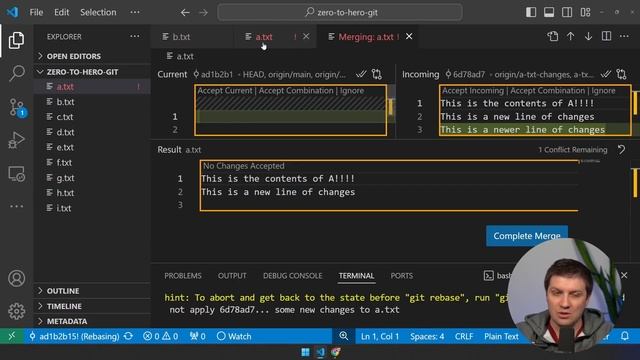The height and width of the screenshot is (360, 640).
Task: Close the Merging: a.txt tab
Action: pyautogui.click(x=409, y=37)
